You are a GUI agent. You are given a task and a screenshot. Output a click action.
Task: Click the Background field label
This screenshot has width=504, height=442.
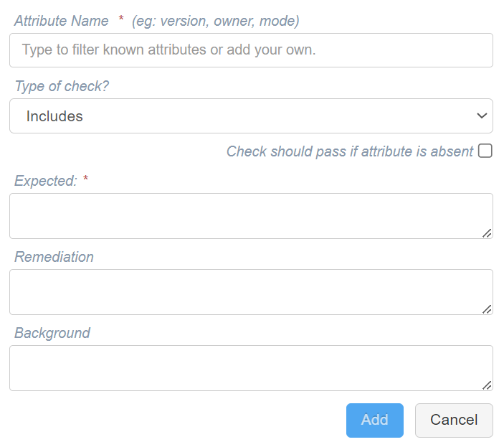(52, 333)
